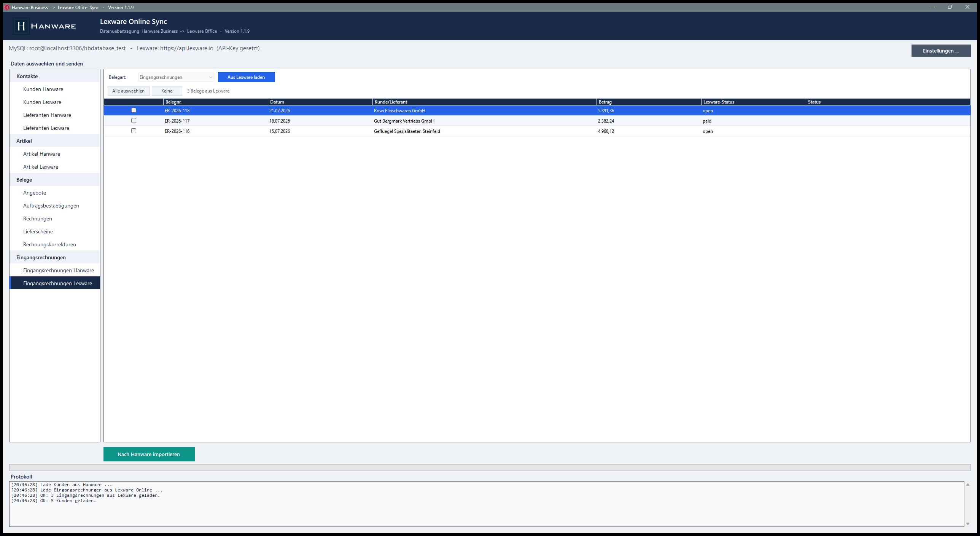This screenshot has width=980, height=536.
Task: Open the Belegart dropdown showing Eingangsrechnungen
Action: [176, 77]
